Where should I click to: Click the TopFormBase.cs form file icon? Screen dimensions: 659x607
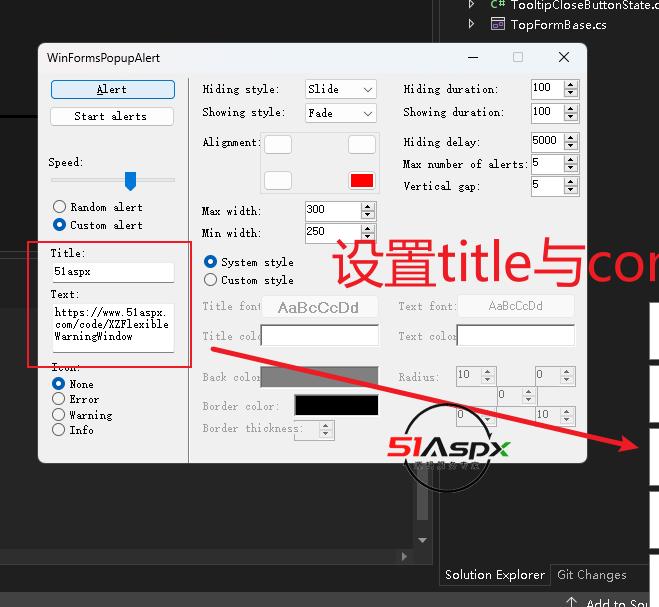tap(498, 24)
